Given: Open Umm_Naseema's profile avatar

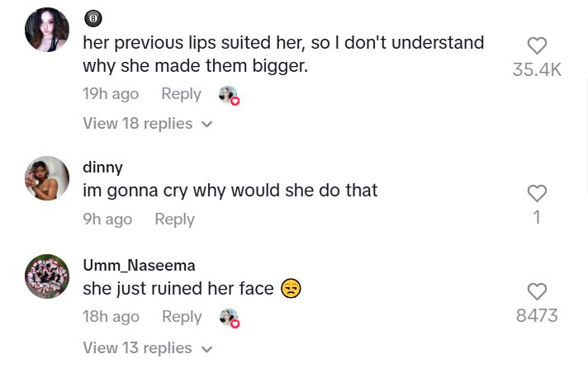Looking at the screenshot, I should point(47,276).
